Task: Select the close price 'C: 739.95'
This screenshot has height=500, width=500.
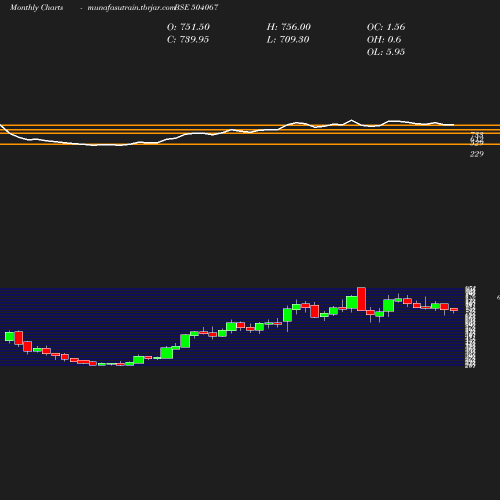Action: pos(188,39)
